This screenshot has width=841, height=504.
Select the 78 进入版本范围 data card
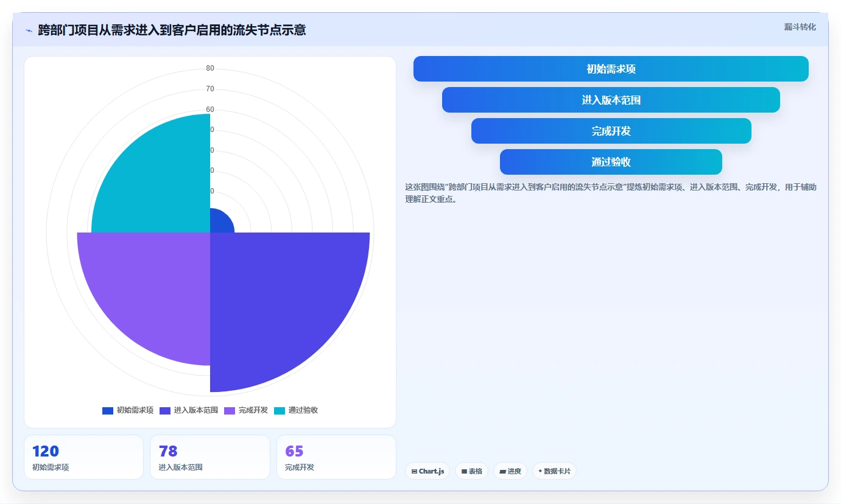coord(210,457)
